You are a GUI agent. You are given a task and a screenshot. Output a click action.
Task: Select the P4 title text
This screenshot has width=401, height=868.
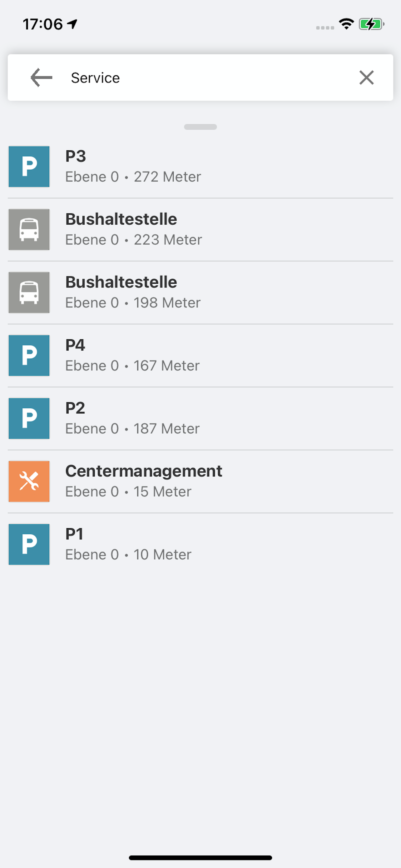(x=75, y=345)
